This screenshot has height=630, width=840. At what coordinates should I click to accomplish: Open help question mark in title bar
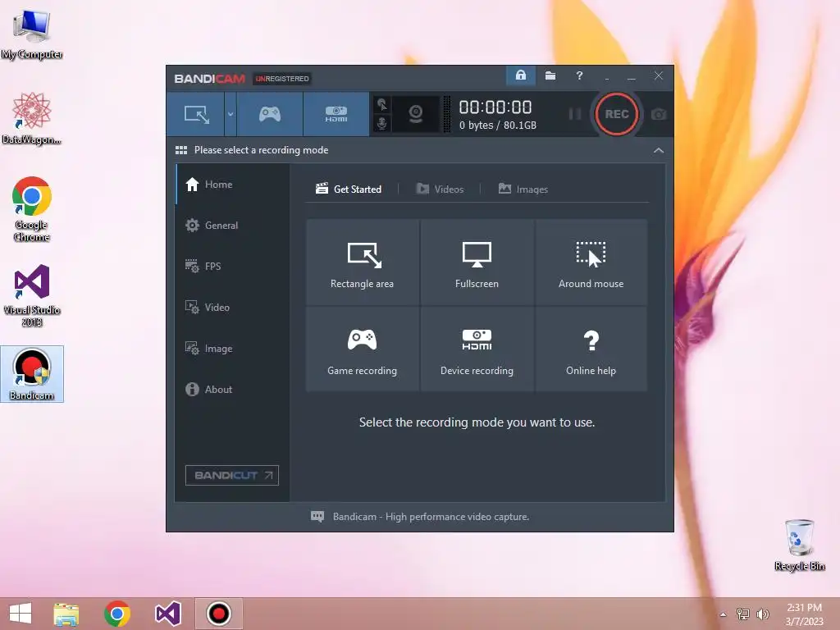coord(579,75)
